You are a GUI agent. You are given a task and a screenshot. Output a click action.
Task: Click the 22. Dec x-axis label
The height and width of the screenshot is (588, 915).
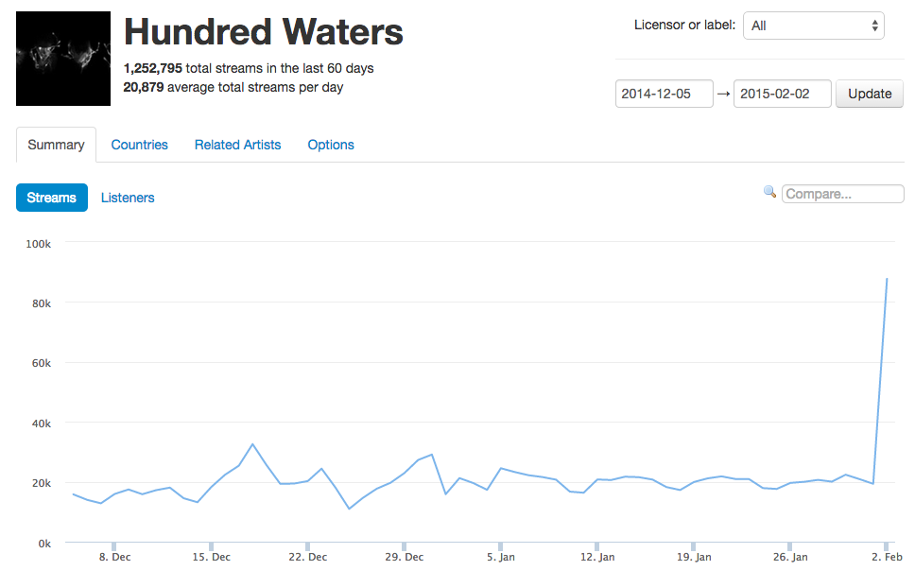click(x=307, y=557)
